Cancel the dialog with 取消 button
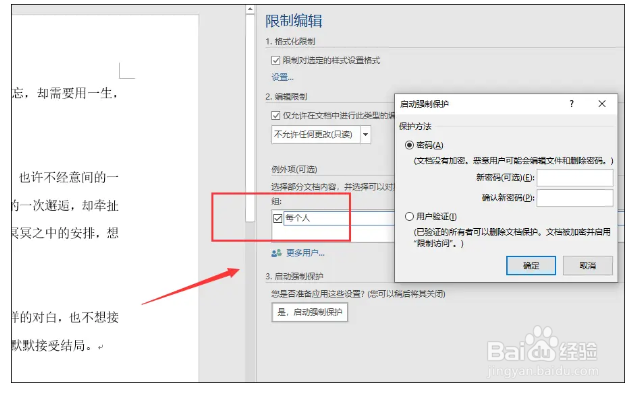The height and width of the screenshot is (394, 635). 588,266
